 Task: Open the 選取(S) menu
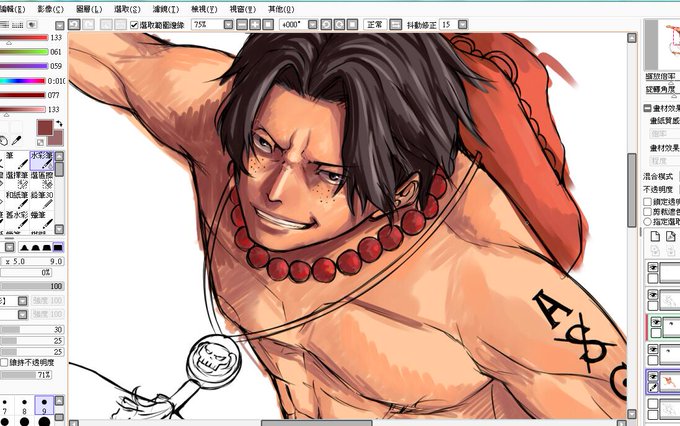coord(127,9)
